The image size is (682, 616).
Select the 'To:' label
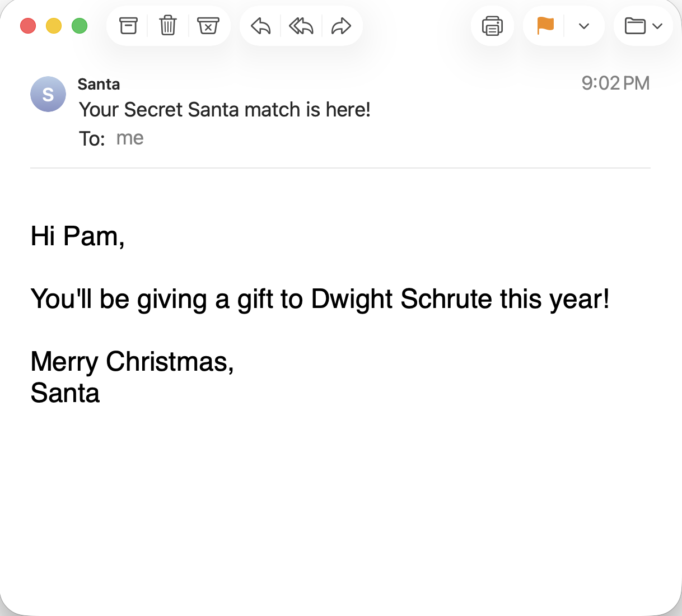coord(92,138)
